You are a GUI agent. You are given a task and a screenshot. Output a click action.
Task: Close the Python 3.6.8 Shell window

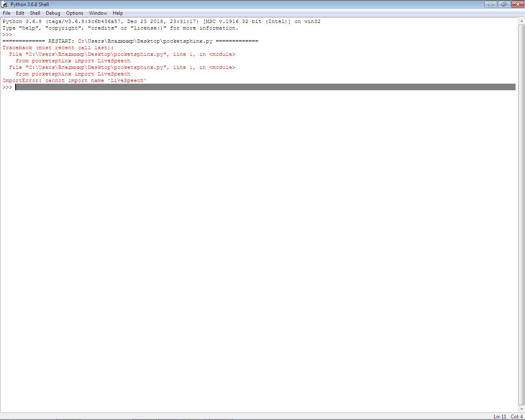click(x=517, y=5)
